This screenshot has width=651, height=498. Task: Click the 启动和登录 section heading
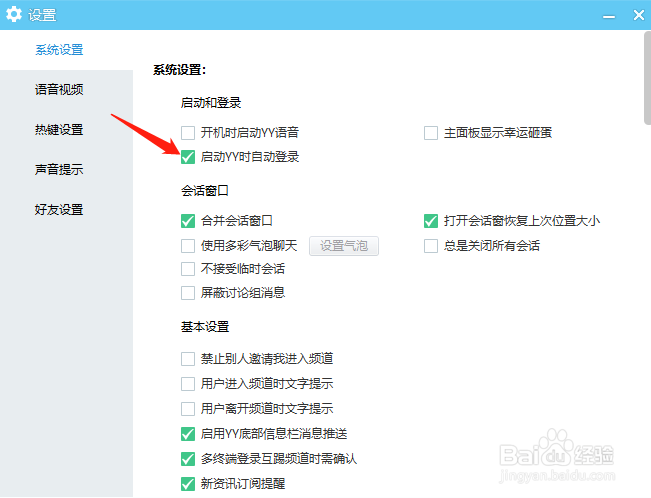[x=211, y=103]
